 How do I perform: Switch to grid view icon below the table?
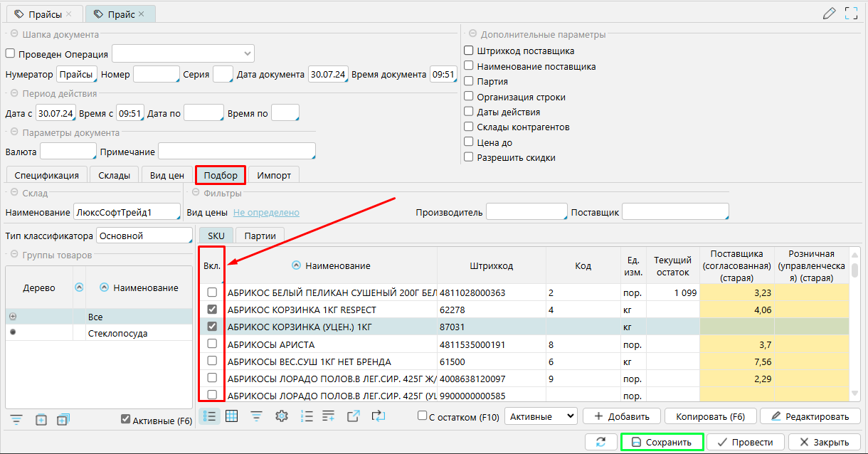click(231, 416)
